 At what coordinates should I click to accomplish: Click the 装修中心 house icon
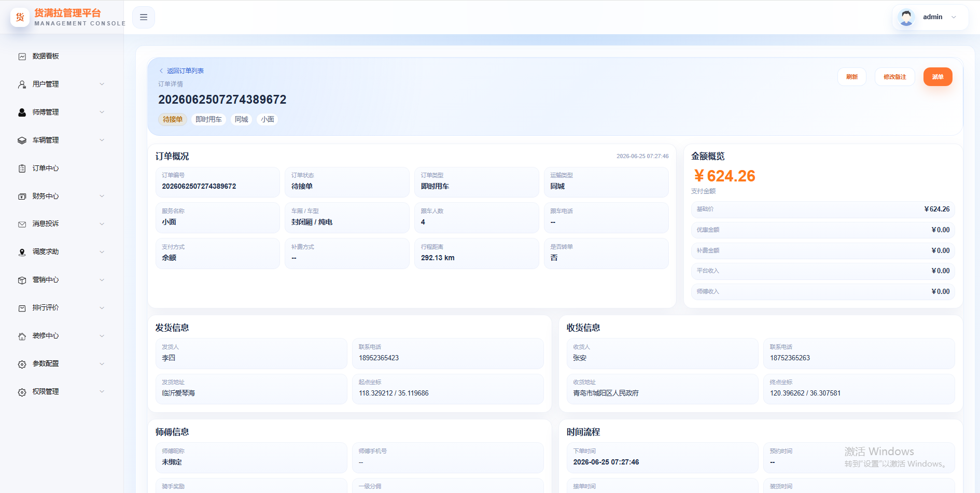click(x=22, y=336)
